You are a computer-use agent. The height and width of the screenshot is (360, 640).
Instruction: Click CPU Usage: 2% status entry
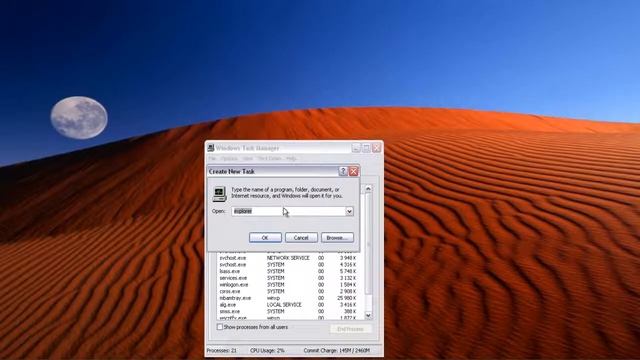pos(267,350)
